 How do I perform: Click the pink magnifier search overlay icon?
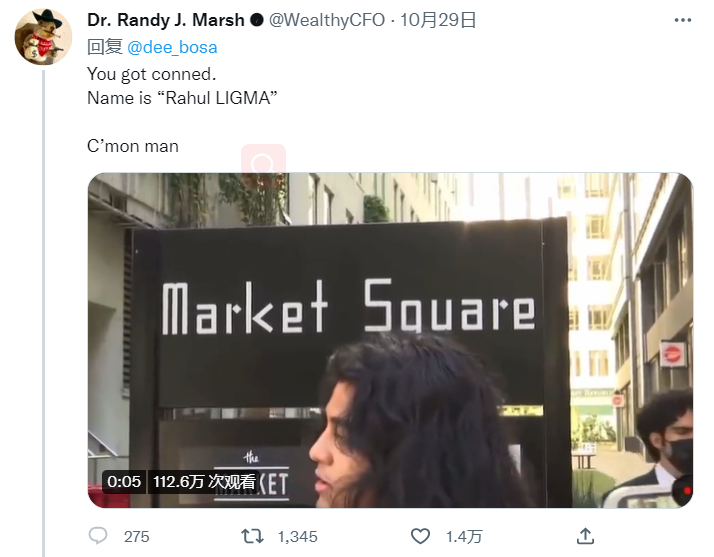point(263,164)
